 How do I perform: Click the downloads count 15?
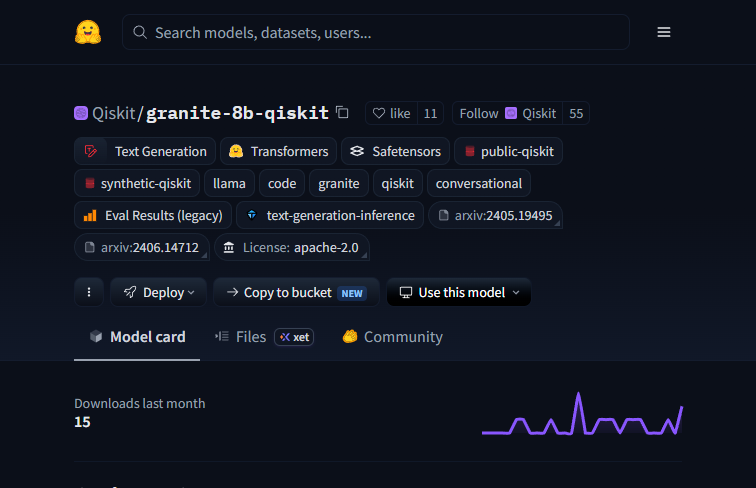pos(82,422)
